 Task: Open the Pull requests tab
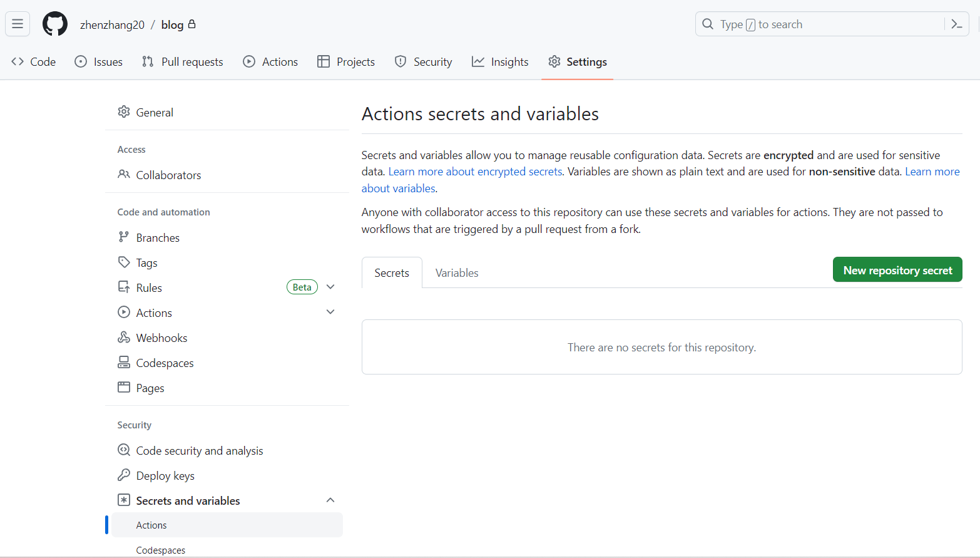point(183,61)
